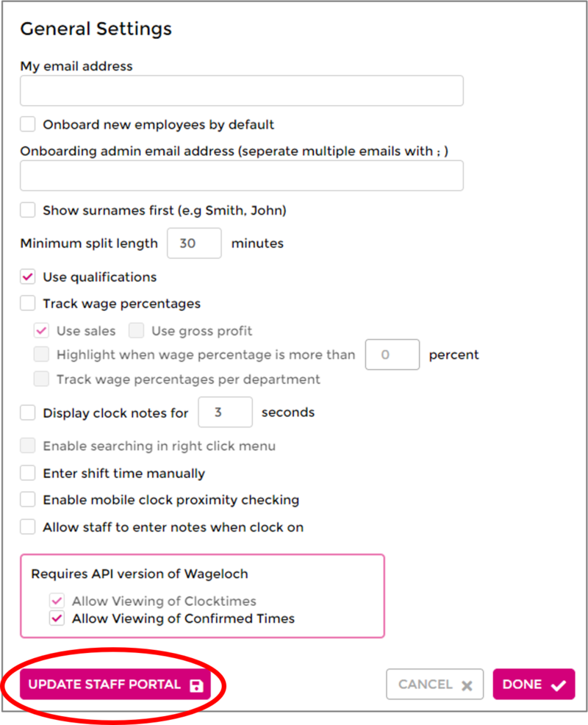588x725 pixels.
Task: Enable Display clock notes setting
Action: (x=27, y=413)
